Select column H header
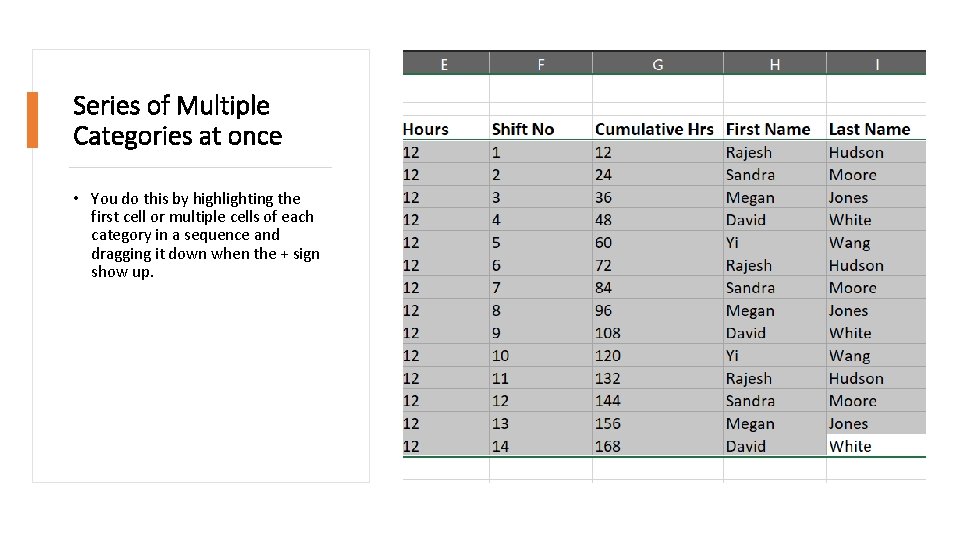This screenshot has height=540, width=960. pos(774,64)
